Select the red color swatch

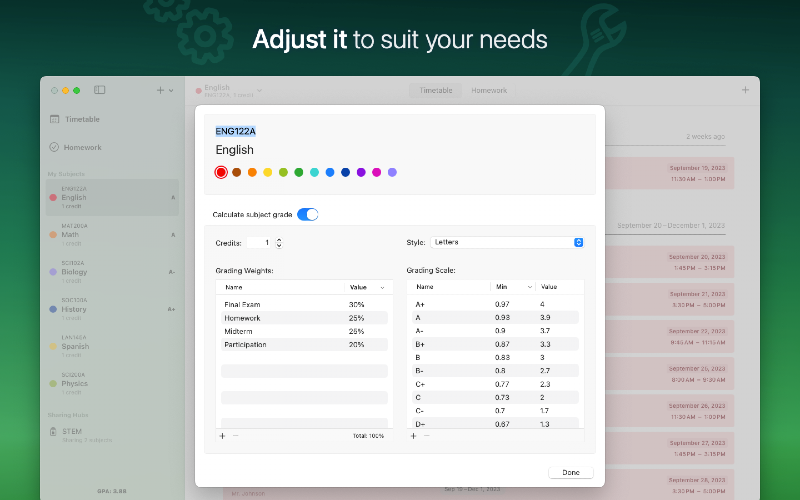[x=221, y=172]
